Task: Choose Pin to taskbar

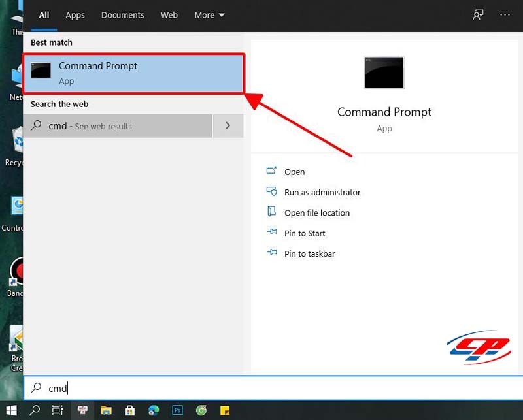Action: point(309,253)
